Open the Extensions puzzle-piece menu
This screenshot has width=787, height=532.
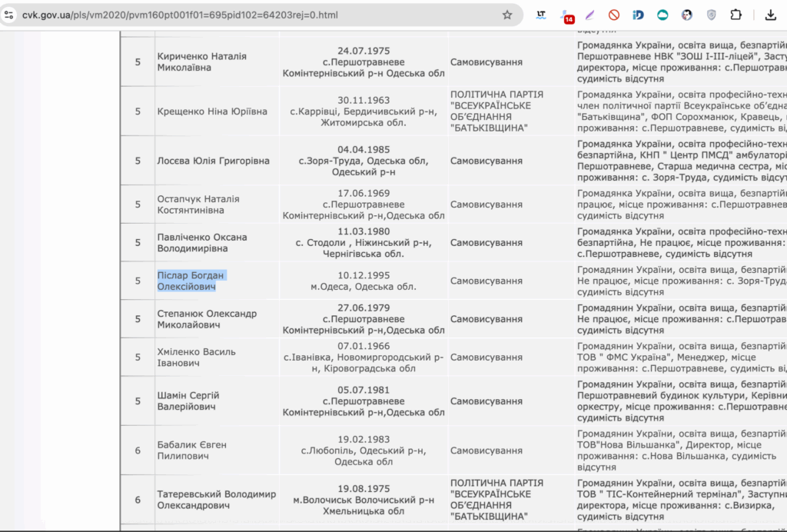736,15
